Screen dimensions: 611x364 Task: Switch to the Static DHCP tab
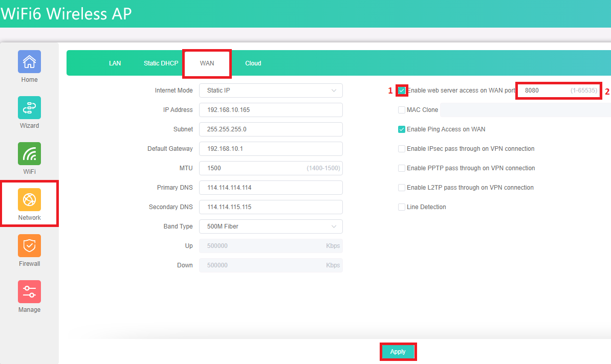[161, 63]
